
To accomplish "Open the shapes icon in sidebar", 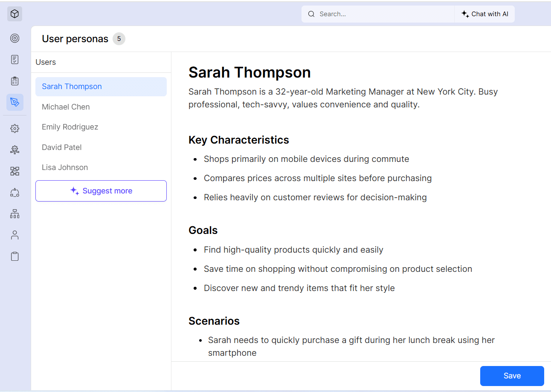I will (15, 192).
